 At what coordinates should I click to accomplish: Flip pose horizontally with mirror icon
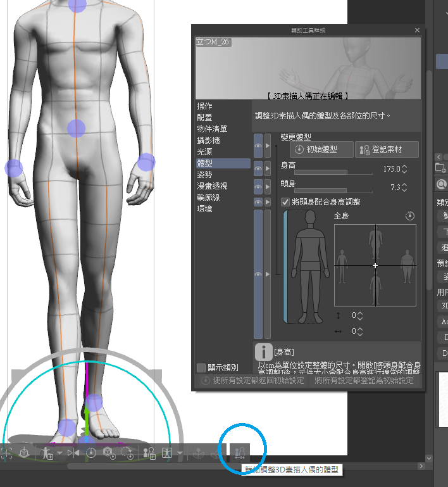73,453
